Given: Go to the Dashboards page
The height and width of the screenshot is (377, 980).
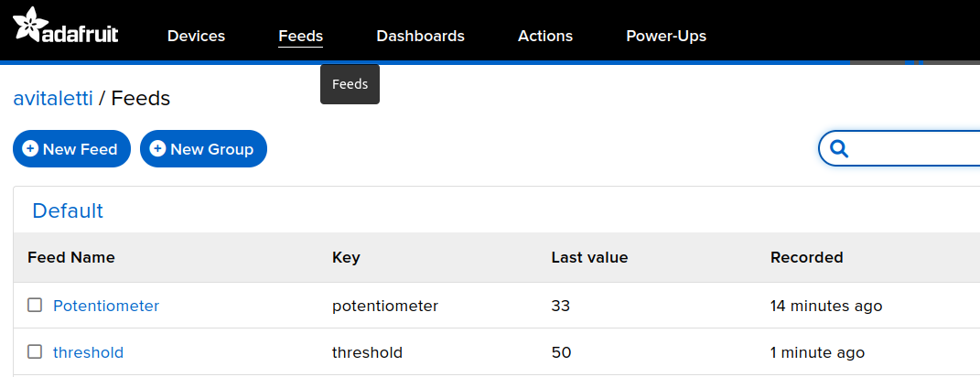Looking at the screenshot, I should pyautogui.click(x=420, y=36).
